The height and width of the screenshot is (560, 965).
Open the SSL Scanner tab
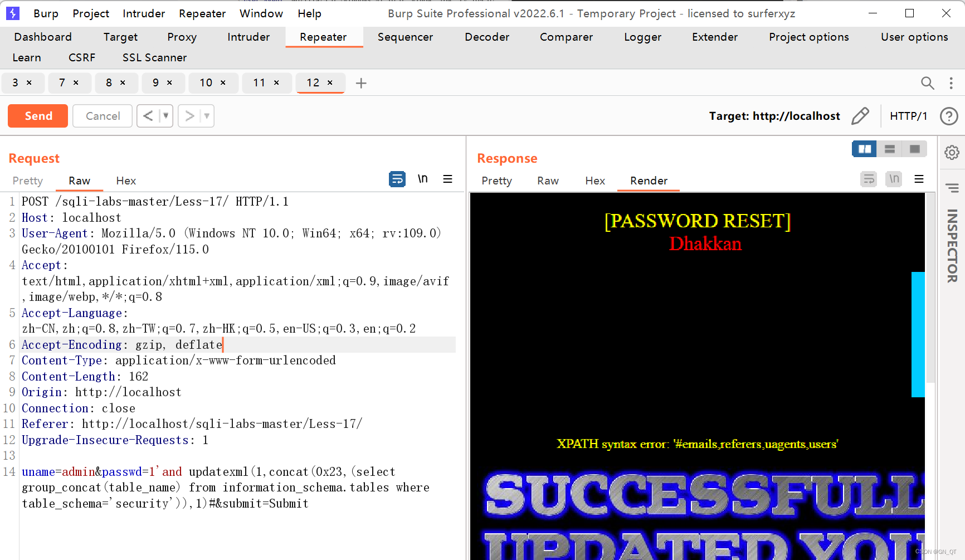154,57
